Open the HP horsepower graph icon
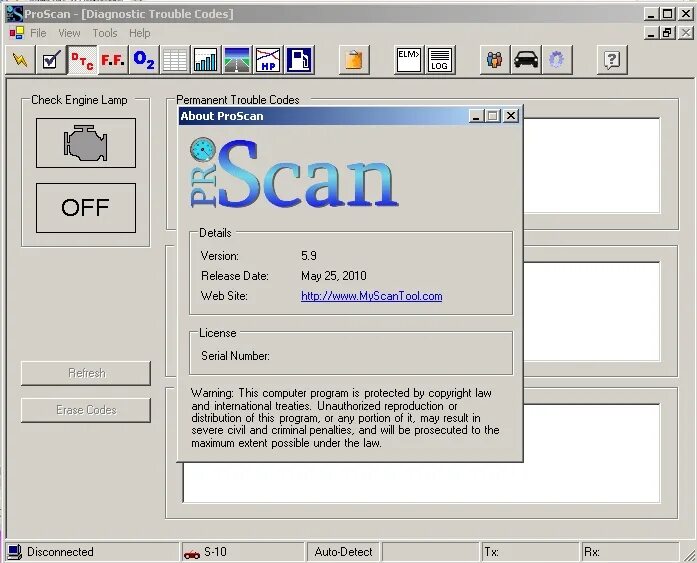The height and width of the screenshot is (563, 697). [x=268, y=60]
